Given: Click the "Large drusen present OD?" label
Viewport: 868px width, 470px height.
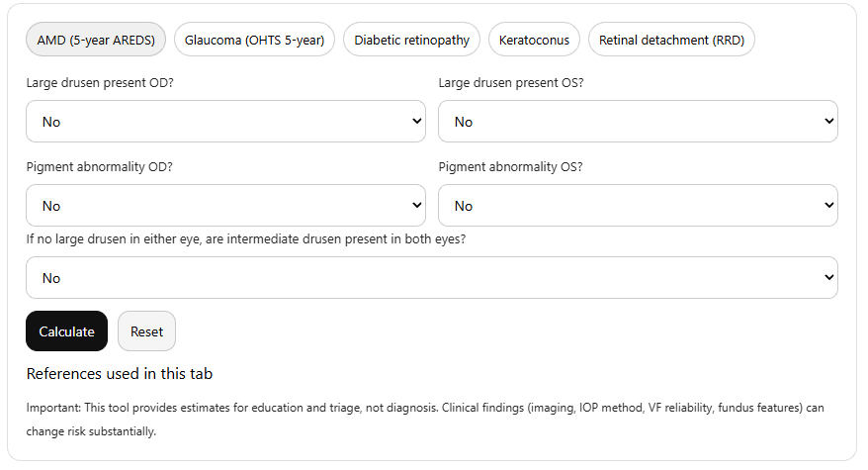Looking at the screenshot, I should pos(100,83).
